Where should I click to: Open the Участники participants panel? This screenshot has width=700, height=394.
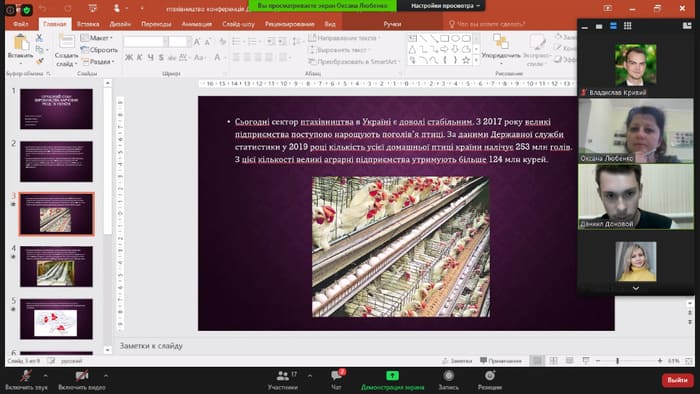tap(283, 380)
